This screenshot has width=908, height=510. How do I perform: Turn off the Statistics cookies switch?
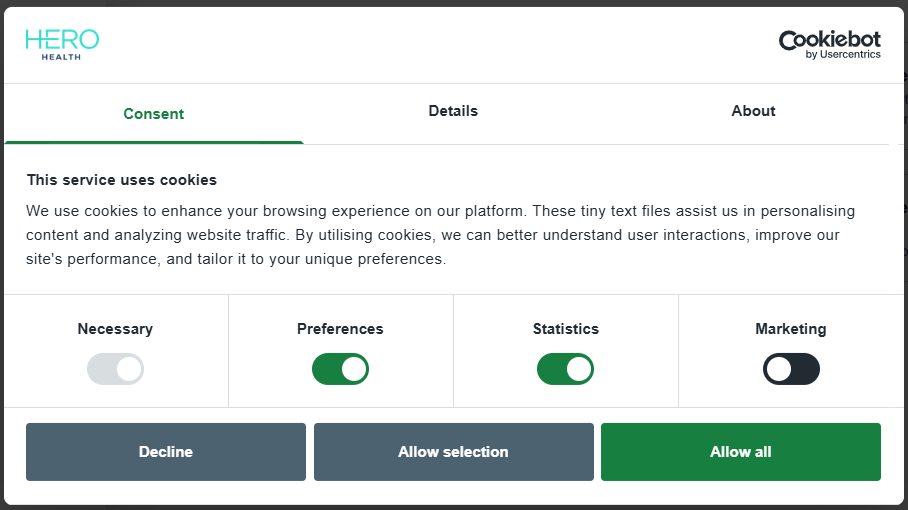point(565,369)
